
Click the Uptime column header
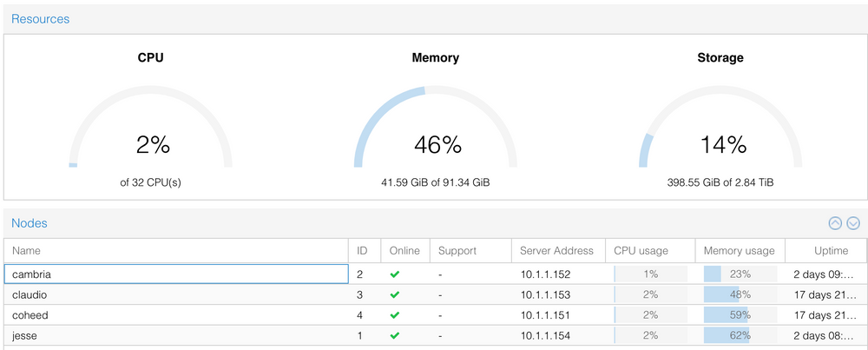click(831, 251)
